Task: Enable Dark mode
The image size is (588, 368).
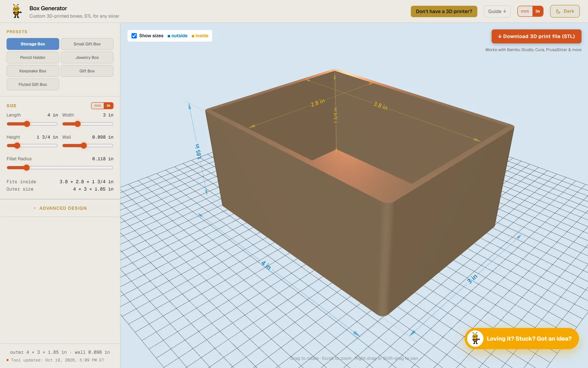Action: pos(565,11)
